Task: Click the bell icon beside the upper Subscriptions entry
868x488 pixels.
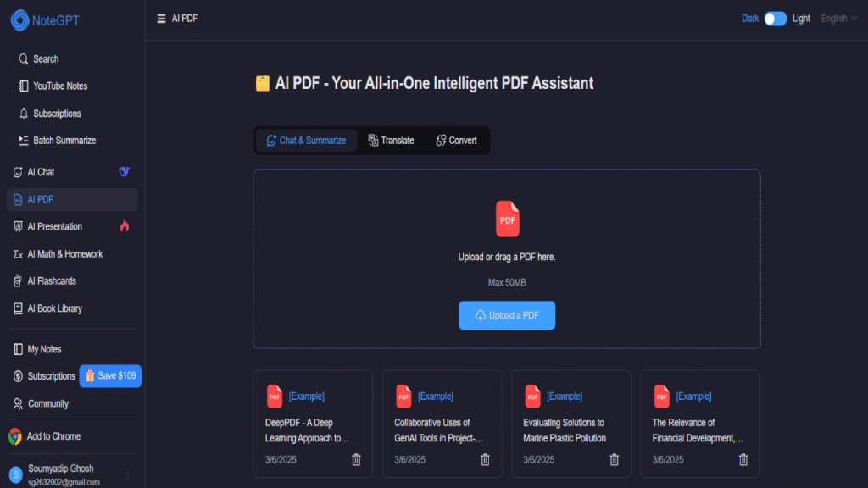Action: point(23,114)
